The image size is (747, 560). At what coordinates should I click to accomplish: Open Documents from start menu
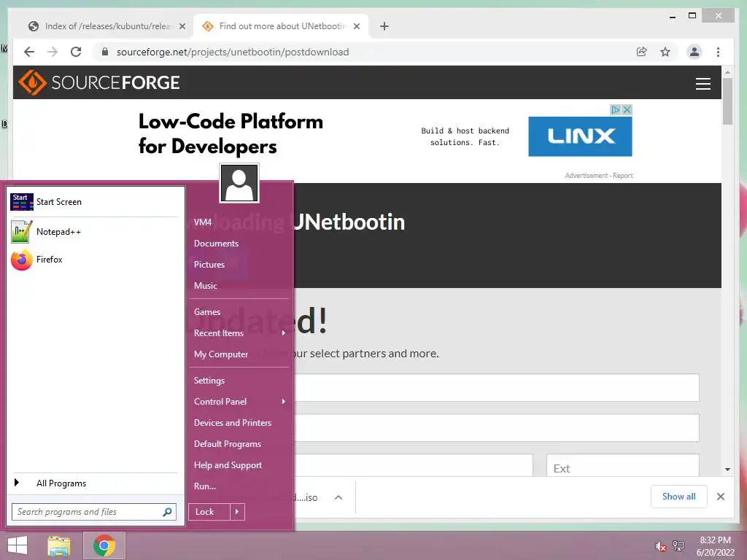click(x=239, y=244)
